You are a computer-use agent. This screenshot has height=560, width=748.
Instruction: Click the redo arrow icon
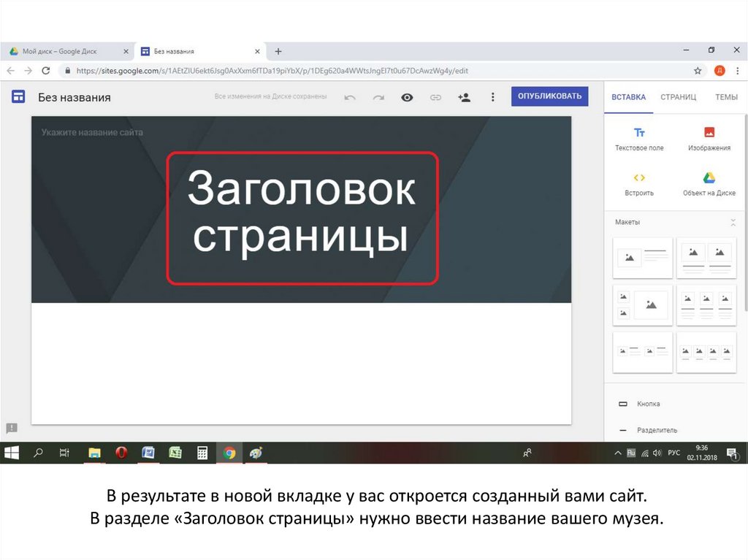click(378, 97)
